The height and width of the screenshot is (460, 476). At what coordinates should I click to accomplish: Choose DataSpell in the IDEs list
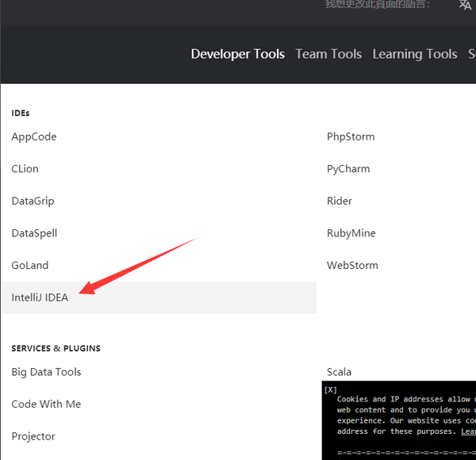tap(34, 233)
